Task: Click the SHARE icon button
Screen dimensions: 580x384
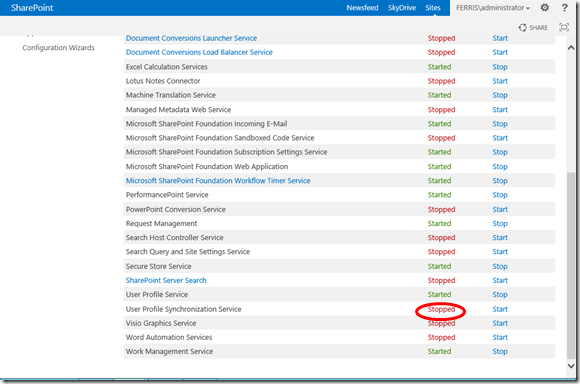Action: coord(533,27)
